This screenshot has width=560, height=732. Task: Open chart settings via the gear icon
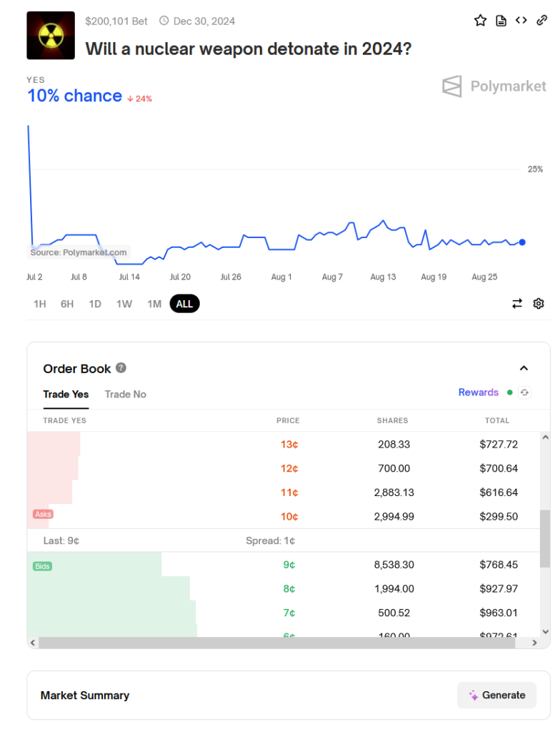538,303
